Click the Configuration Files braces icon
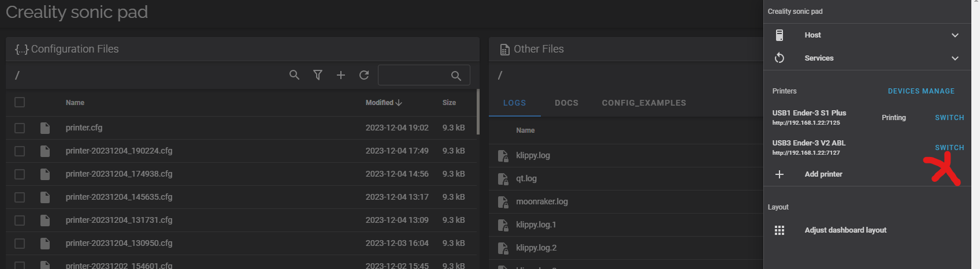The width and height of the screenshot is (980, 269). tap(22, 50)
